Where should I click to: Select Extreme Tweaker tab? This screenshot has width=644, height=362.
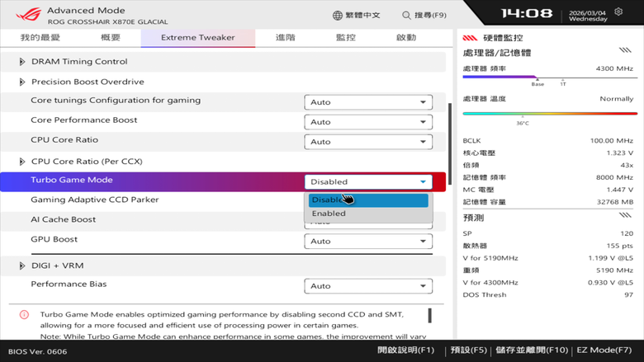tap(198, 38)
